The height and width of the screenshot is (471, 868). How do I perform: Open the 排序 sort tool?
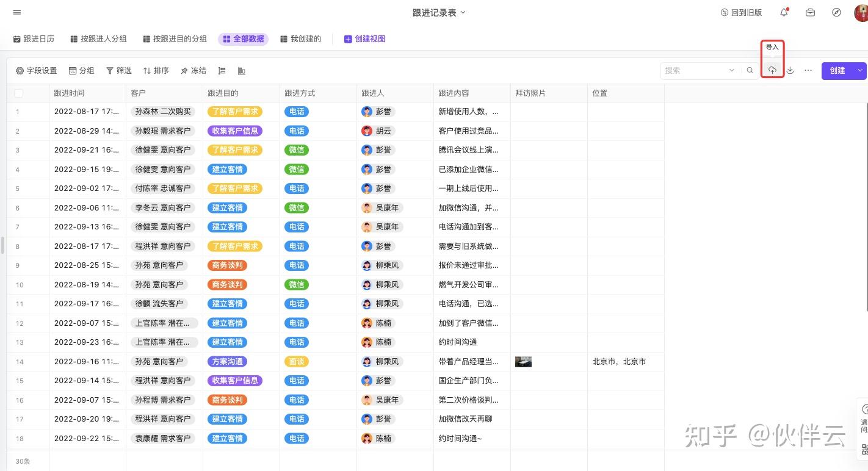156,71
